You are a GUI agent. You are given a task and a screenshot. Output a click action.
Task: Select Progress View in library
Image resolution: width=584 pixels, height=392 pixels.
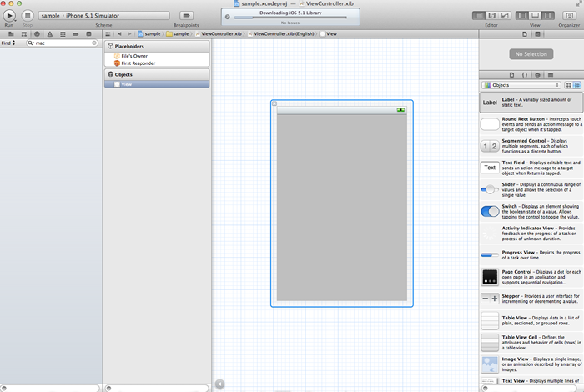click(x=531, y=255)
